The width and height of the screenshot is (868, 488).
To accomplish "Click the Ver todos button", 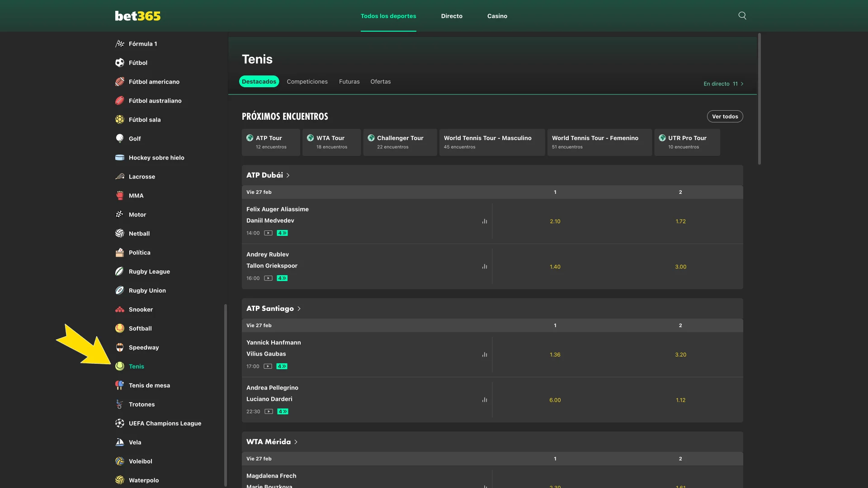I will click(x=725, y=116).
